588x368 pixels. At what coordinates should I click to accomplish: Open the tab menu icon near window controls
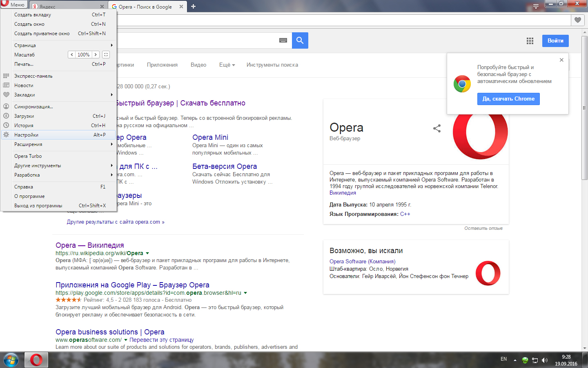[x=536, y=6]
